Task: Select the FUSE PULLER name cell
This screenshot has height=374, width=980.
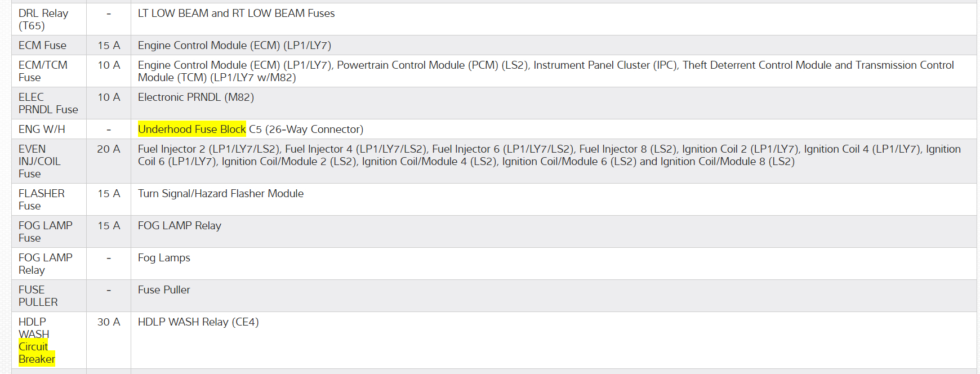Action: tap(38, 296)
